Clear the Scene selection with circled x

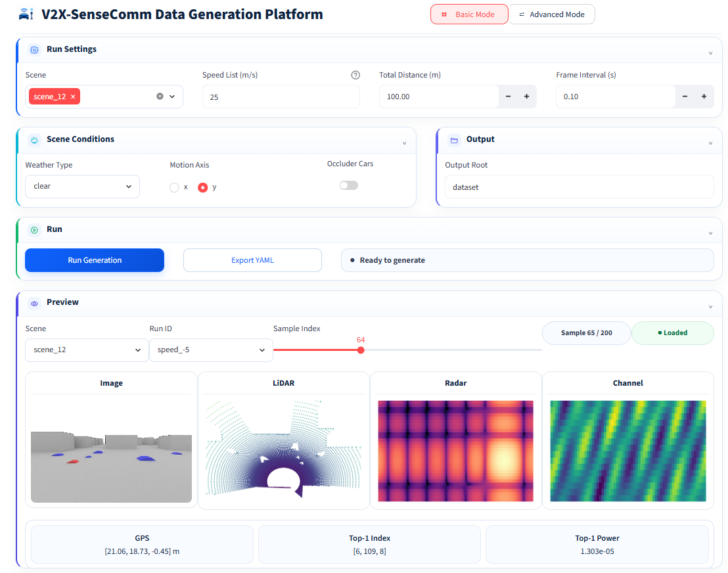(x=160, y=97)
